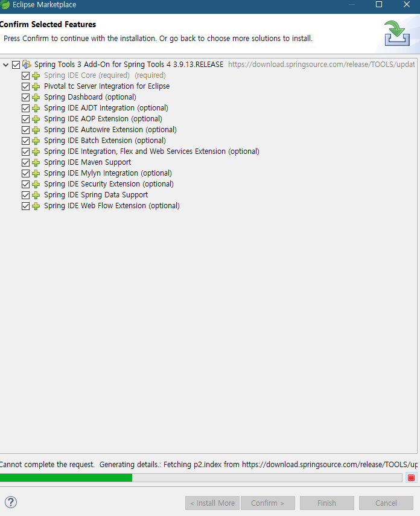Viewport: 420px width, 516px height.
Task: Uncheck Spring IDE AOP Extension checkbox
Action: pyautogui.click(x=25, y=119)
